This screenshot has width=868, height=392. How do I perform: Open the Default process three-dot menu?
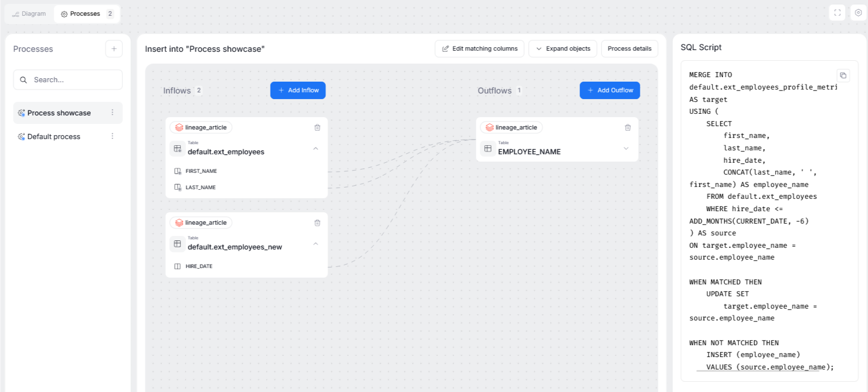point(112,136)
